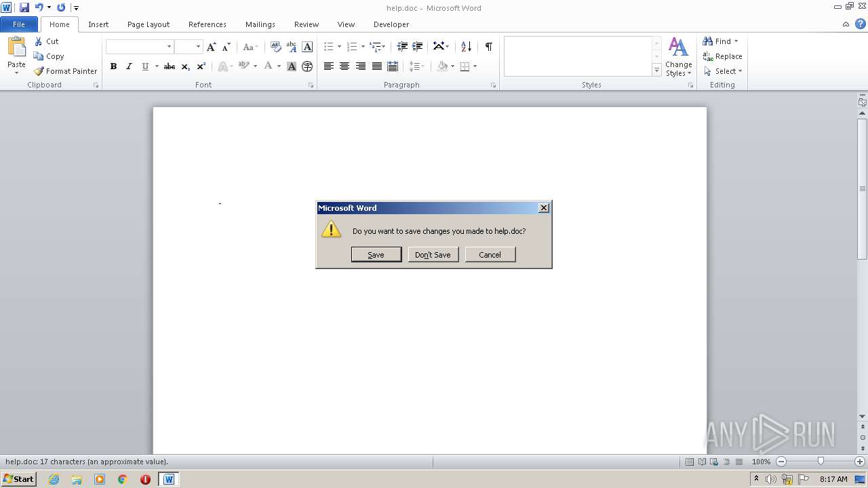Viewport: 868px width, 488px height.
Task: Open Opera from taskbar
Action: [145, 479]
